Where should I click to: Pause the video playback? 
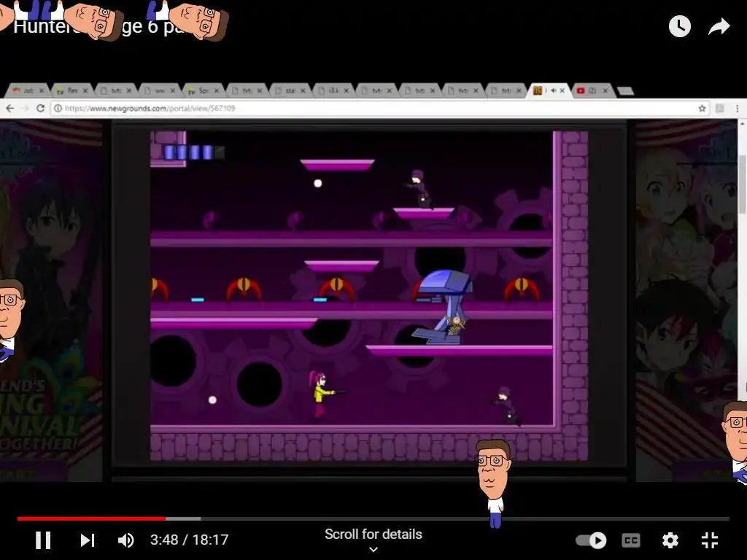click(x=43, y=540)
